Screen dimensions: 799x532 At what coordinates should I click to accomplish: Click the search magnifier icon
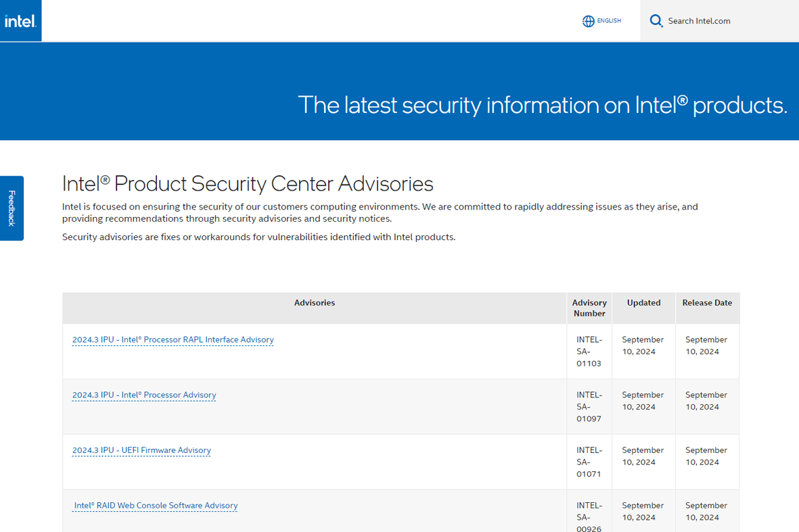click(x=656, y=21)
